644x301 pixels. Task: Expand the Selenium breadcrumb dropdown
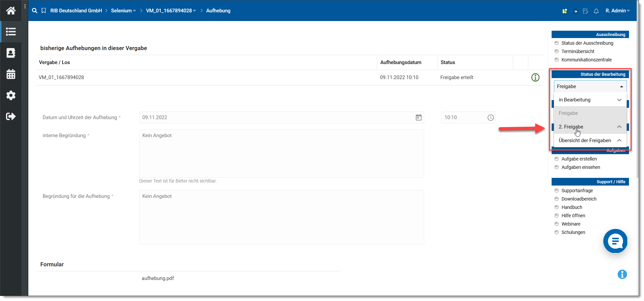(123, 11)
